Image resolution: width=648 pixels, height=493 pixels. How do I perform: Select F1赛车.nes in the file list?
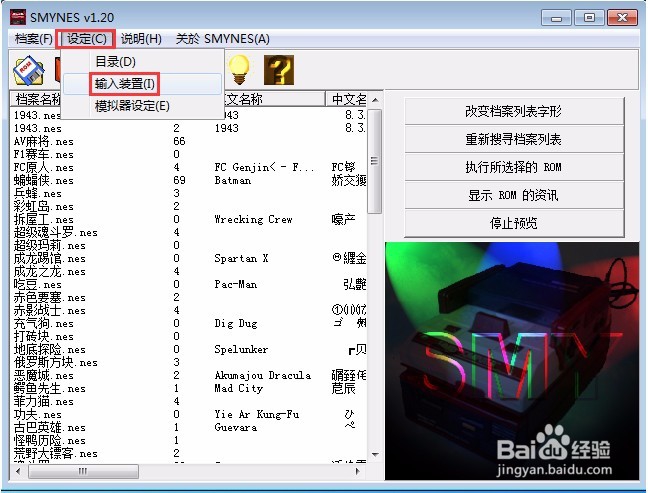pos(44,155)
